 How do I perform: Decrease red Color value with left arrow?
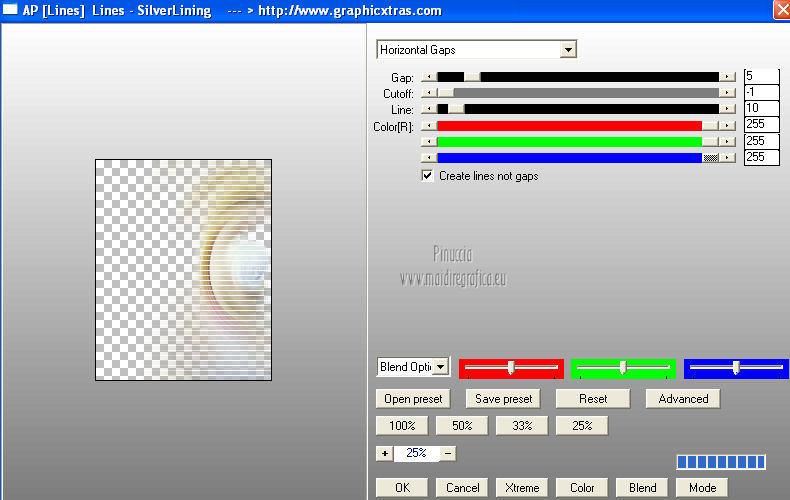pyautogui.click(x=429, y=126)
